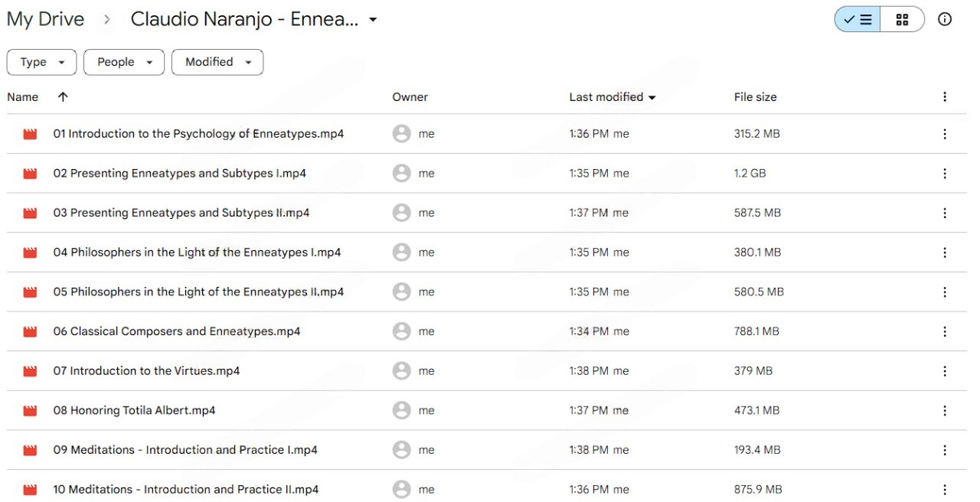Open more actions for 03 Presenting Enneatypes II
This screenshot has width=980, height=502.
pos(945,213)
